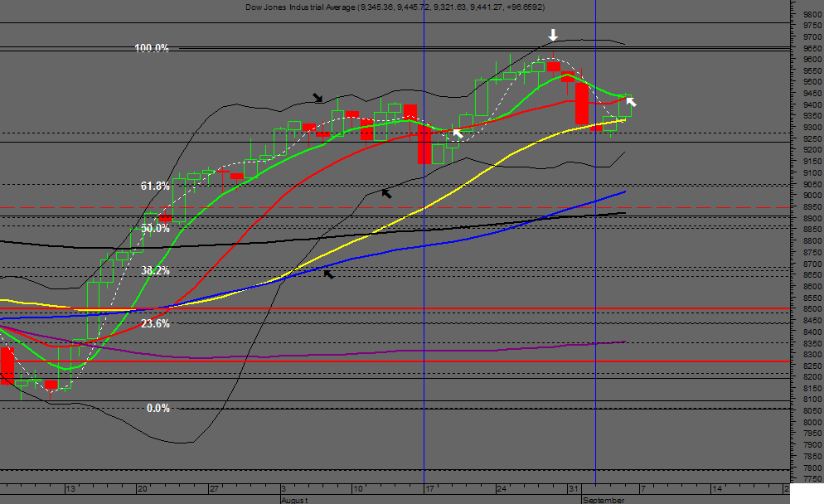
Task: Click the 7900 price axis label
Action: [813, 444]
